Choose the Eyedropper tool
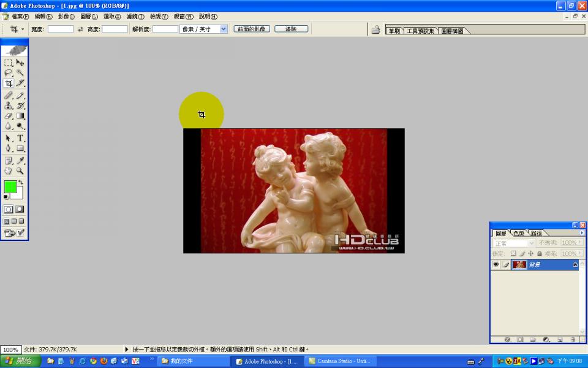 click(20, 161)
